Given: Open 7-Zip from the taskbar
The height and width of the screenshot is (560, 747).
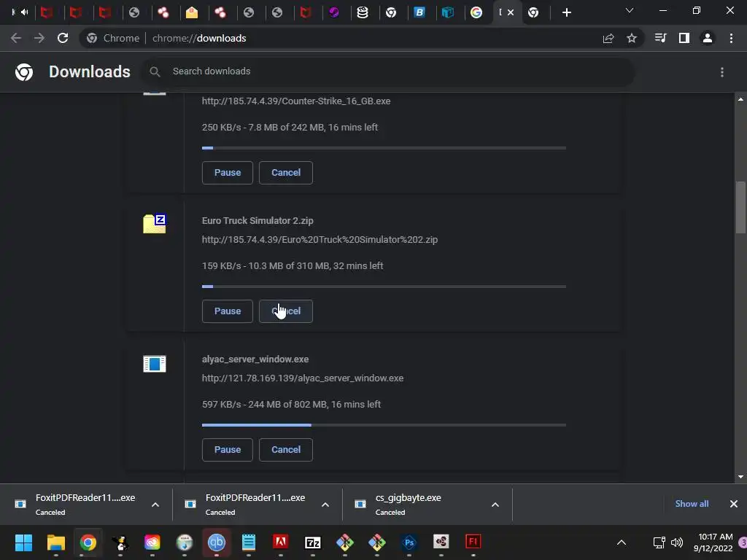Looking at the screenshot, I should coord(312,542).
